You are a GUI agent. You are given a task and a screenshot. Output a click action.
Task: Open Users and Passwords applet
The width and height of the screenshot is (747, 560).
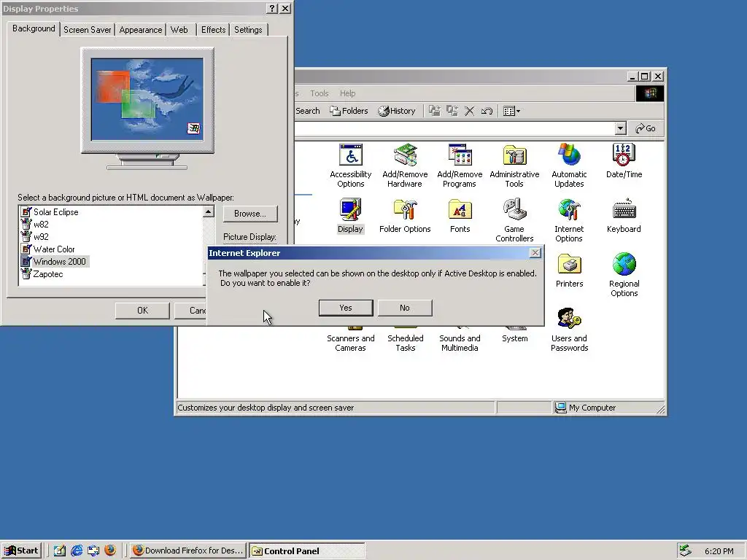[569, 330]
